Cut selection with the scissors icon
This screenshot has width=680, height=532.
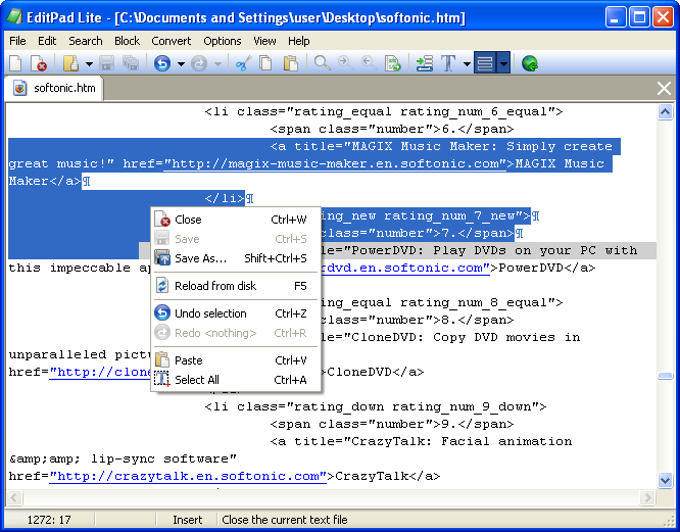coord(243,64)
